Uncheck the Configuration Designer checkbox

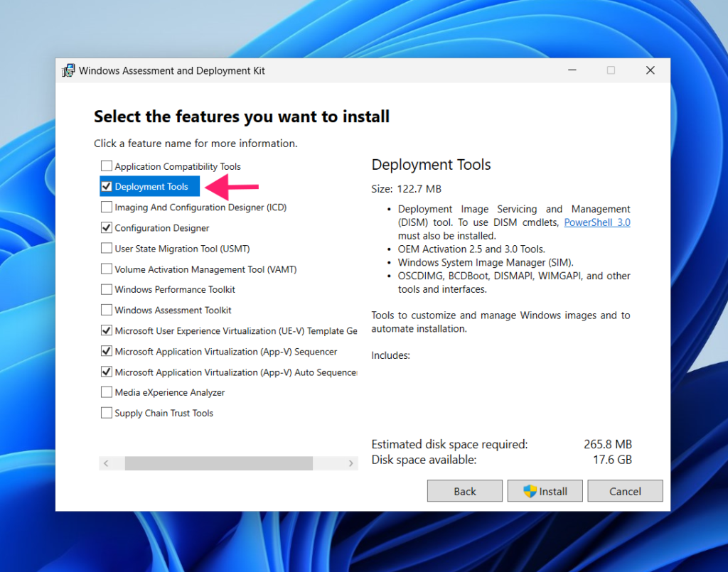pyautogui.click(x=107, y=228)
